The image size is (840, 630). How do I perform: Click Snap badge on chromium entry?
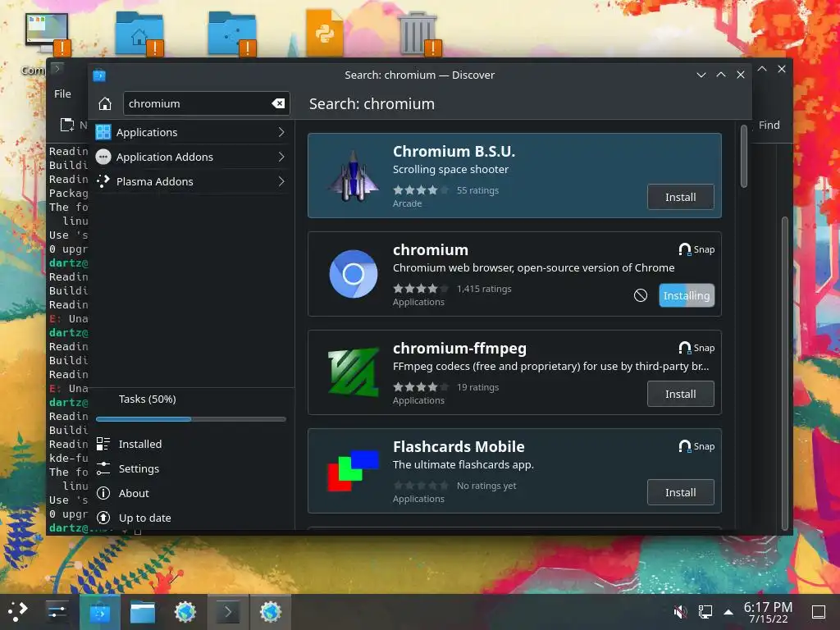pyautogui.click(x=696, y=249)
